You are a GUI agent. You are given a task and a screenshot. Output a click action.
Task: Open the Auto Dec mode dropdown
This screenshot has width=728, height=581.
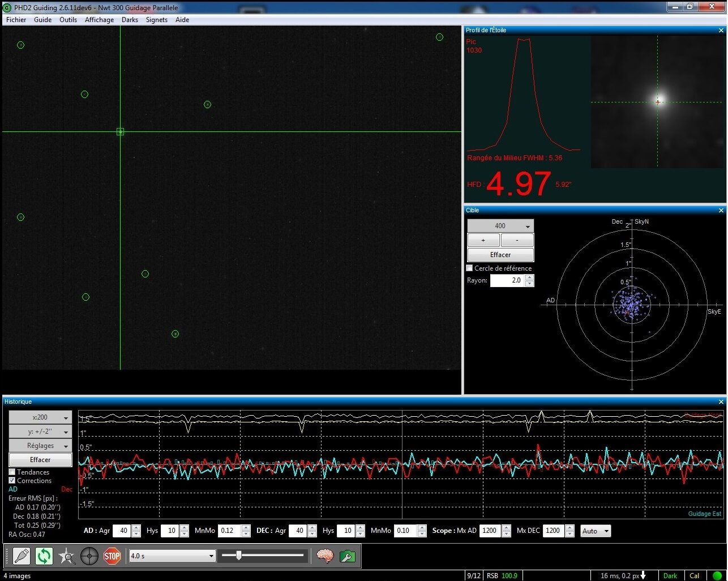click(x=596, y=531)
